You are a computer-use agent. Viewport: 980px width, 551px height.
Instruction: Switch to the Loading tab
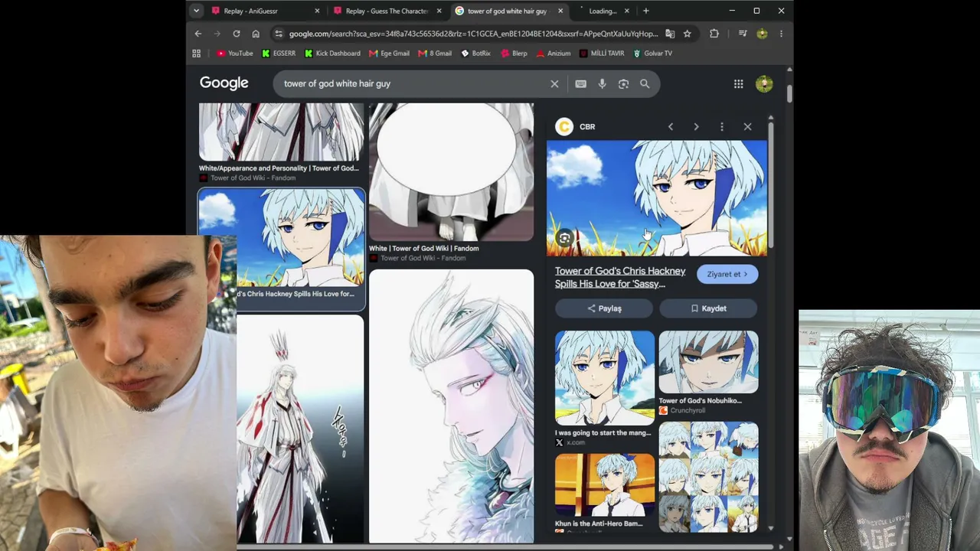pos(603,11)
